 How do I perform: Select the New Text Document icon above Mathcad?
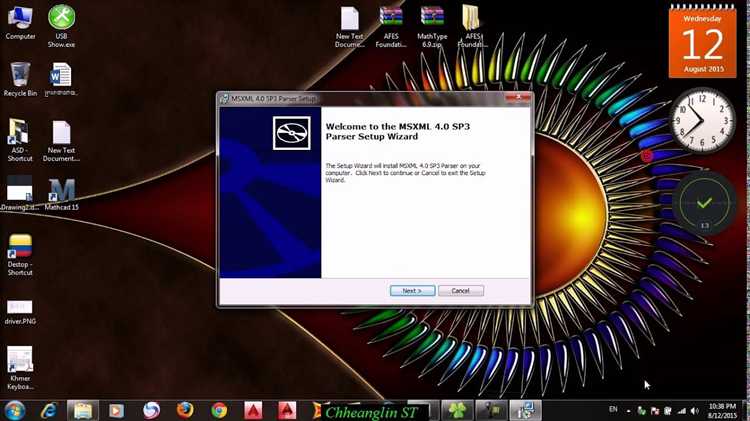[61, 141]
